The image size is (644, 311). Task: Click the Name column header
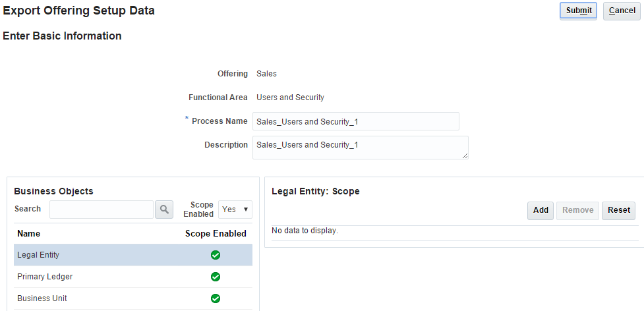point(29,233)
